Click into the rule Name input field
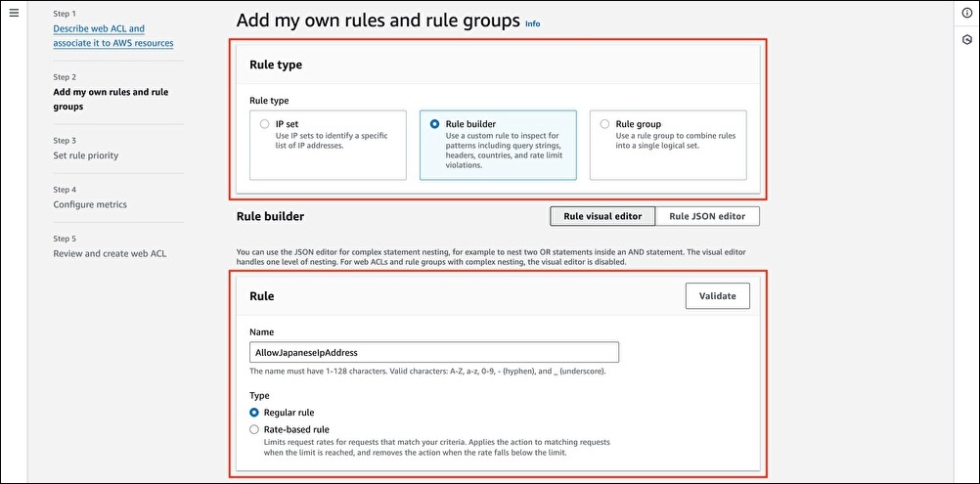The image size is (980, 484). pyautogui.click(x=433, y=352)
